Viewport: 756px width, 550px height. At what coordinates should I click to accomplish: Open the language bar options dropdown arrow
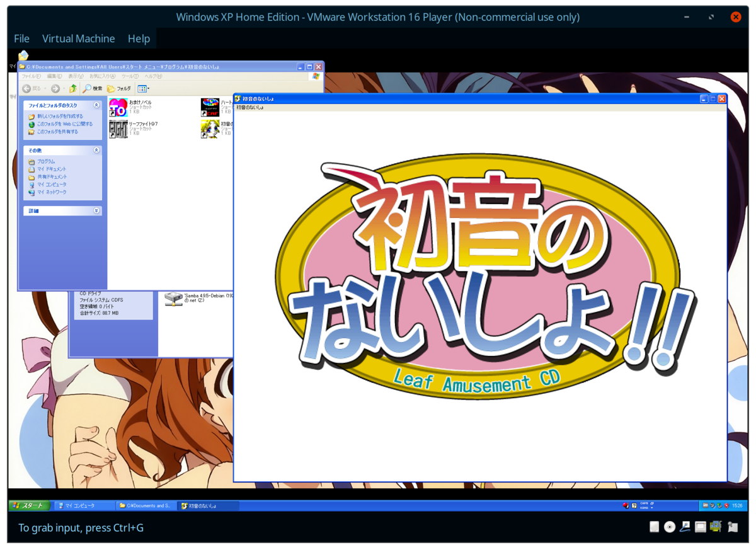point(652,508)
